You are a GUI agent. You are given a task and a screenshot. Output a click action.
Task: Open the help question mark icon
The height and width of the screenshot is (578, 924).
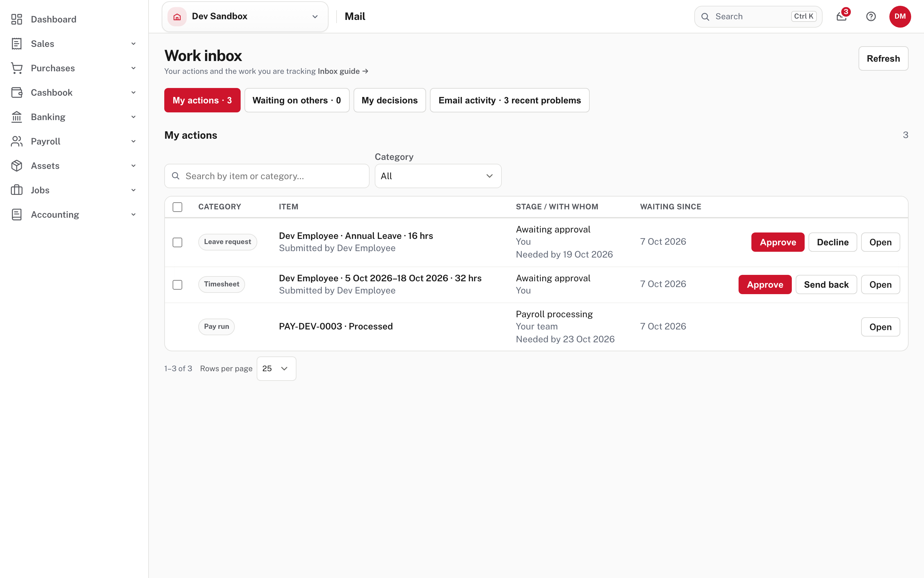[871, 16]
